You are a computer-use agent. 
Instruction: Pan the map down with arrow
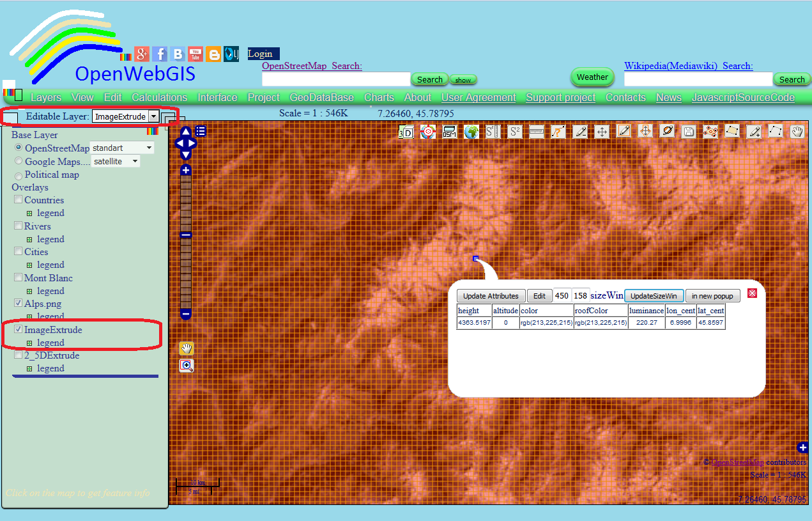tap(186, 154)
